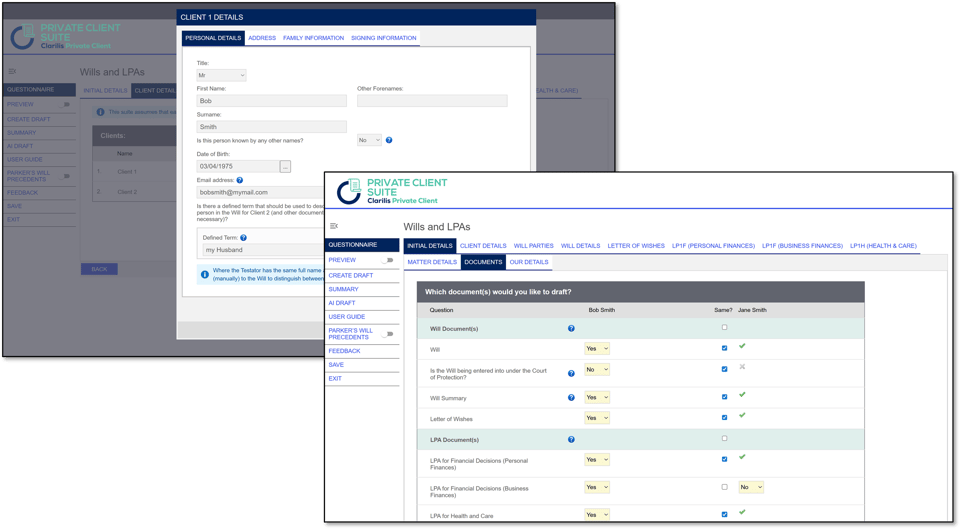
Task: Open help icon beside Will Summary
Action: pos(571,397)
